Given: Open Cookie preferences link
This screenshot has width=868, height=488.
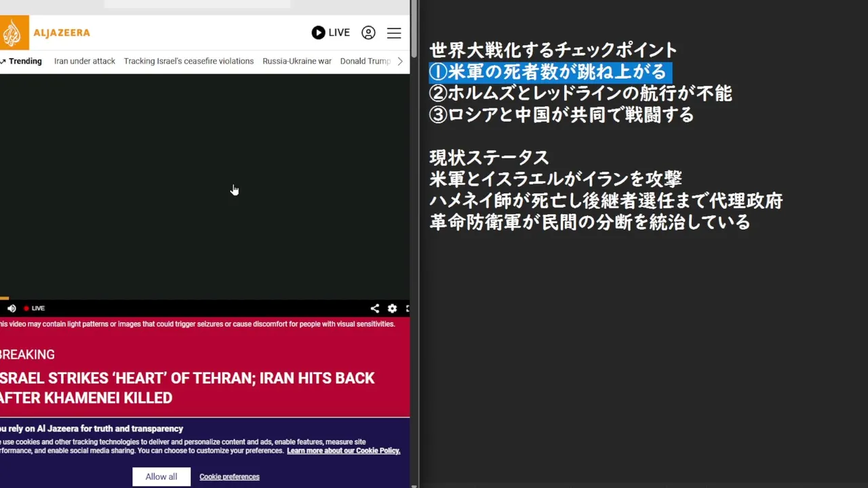Looking at the screenshot, I should 229,476.
